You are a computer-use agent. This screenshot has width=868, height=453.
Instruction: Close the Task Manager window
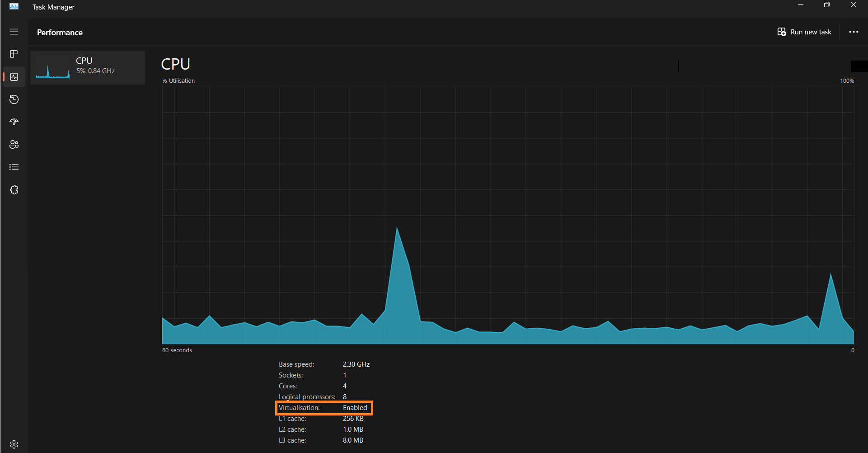[853, 5]
